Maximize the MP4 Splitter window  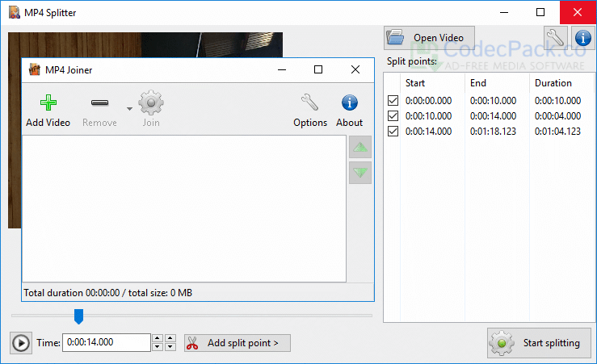(540, 13)
